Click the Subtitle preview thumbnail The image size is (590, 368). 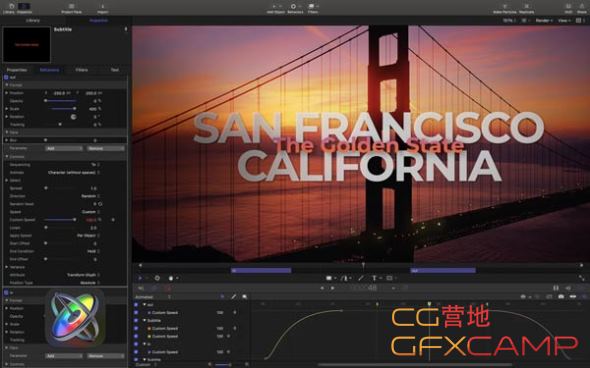tap(27, 44)
